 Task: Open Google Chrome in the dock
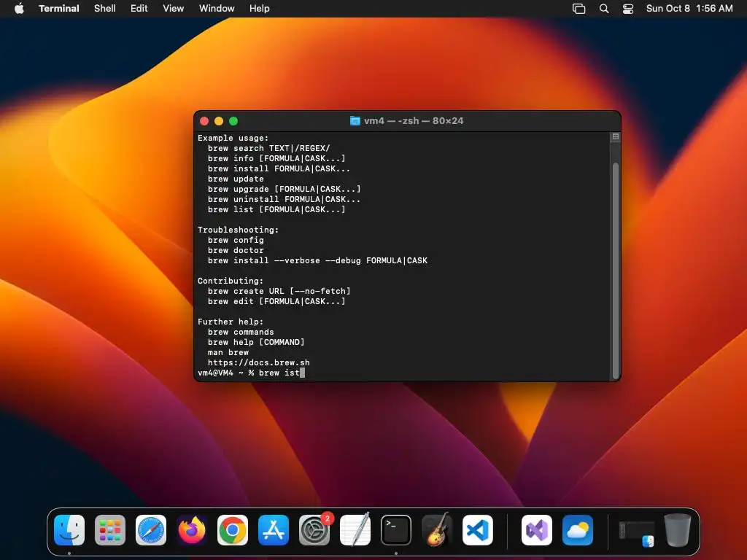pos(233,530)
